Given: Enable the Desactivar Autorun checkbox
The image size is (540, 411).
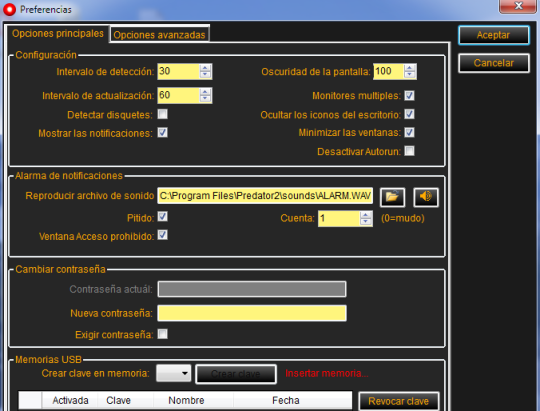Looking at the screenshot, I should 409,151.
